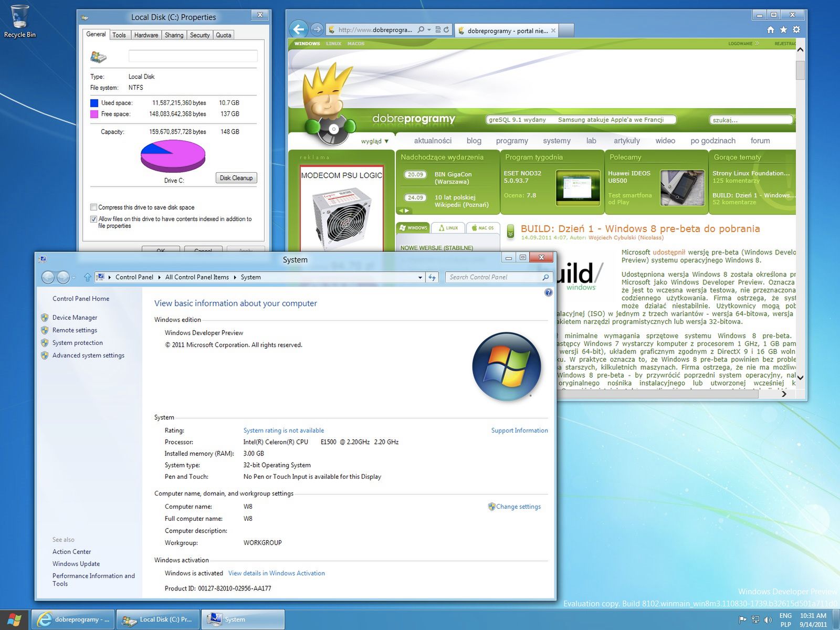The image size is (840, 630).
Task: Go up one level in Control Panel
Action: [x=87, y=277]
